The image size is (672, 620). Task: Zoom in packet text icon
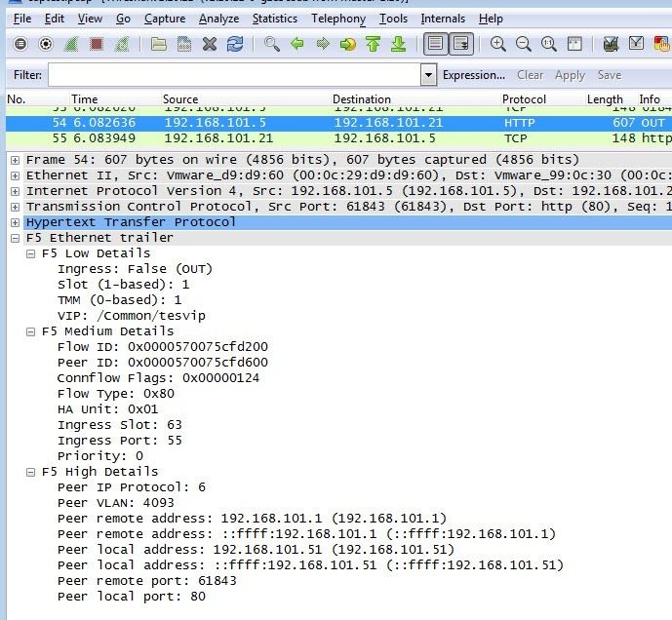497,44
